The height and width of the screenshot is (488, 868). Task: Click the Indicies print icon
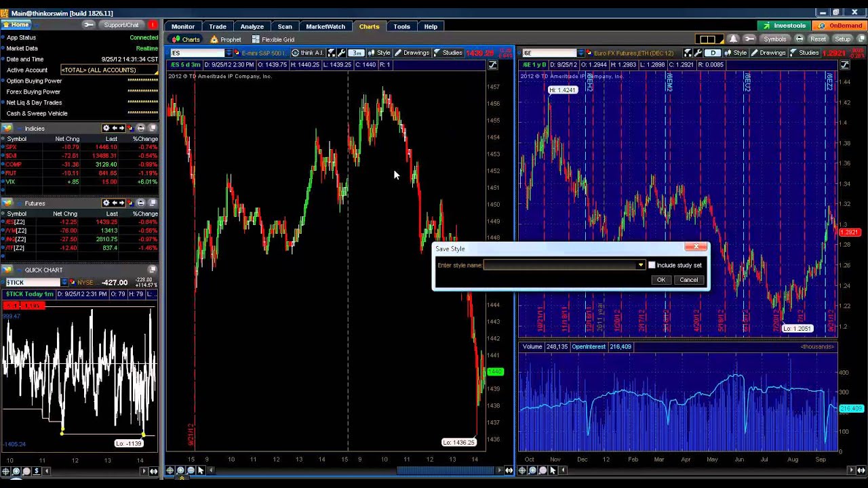click(x=140, y=128)
